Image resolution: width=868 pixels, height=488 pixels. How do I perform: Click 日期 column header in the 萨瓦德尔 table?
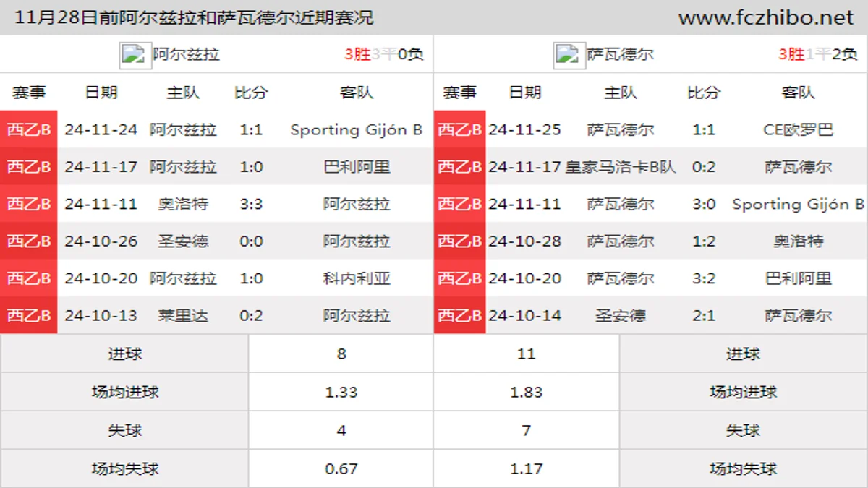pos(524,93)
